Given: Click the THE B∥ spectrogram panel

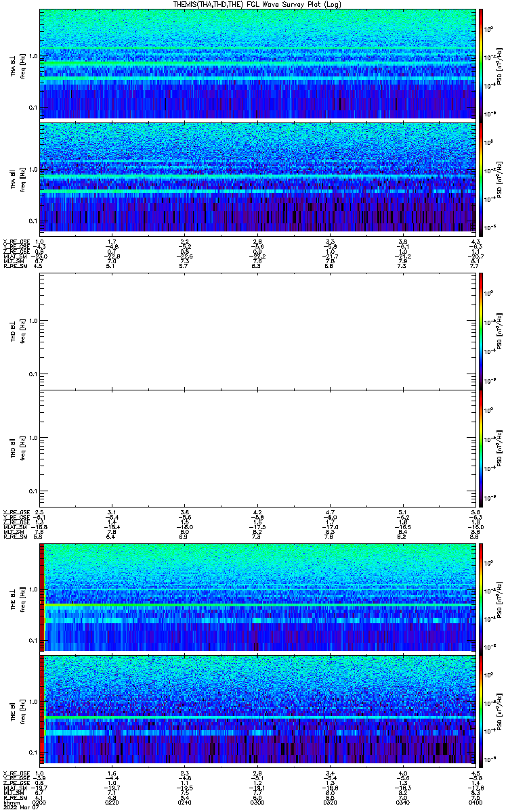Looking at the screenshot, I should click(x=258, y=710).
